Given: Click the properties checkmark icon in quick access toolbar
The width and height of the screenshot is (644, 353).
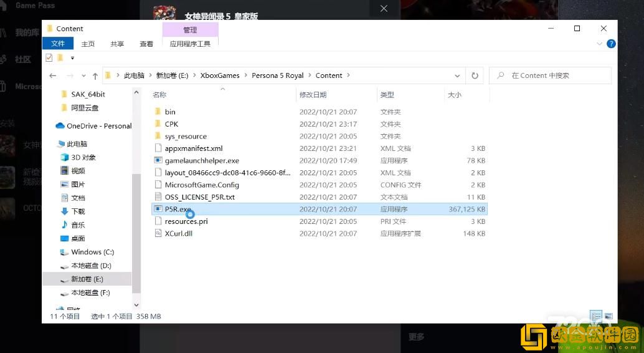Looking at the screenshot, I should [x=49, y=58].
